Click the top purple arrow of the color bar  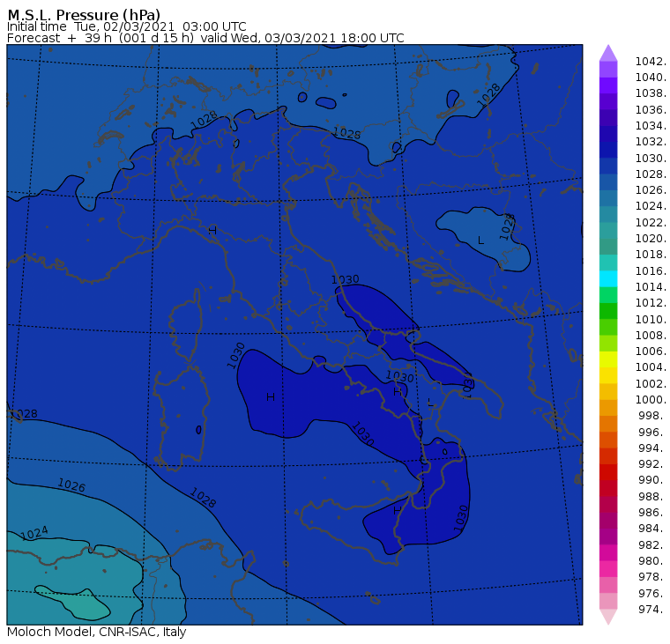click(x=608, y=53)
